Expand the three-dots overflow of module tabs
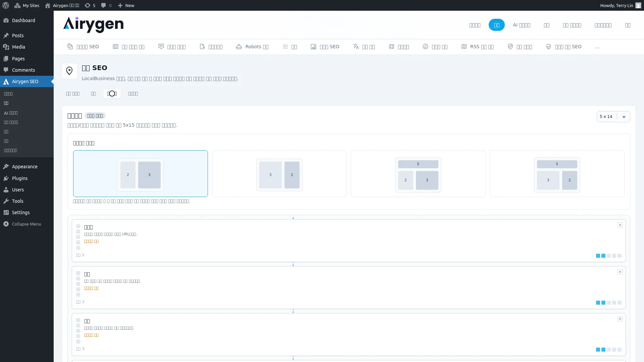644x362 pixels. click(x=597, y=47)
